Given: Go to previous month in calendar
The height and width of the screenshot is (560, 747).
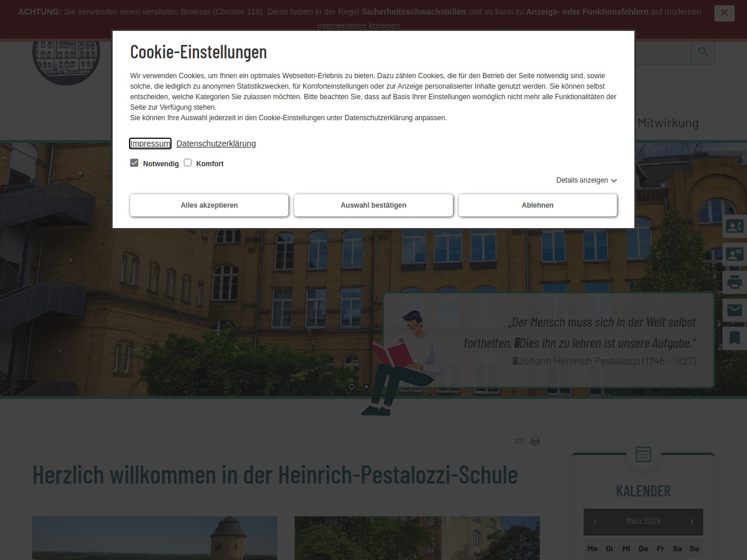Looking at the screenshot, I should (595, 521).
